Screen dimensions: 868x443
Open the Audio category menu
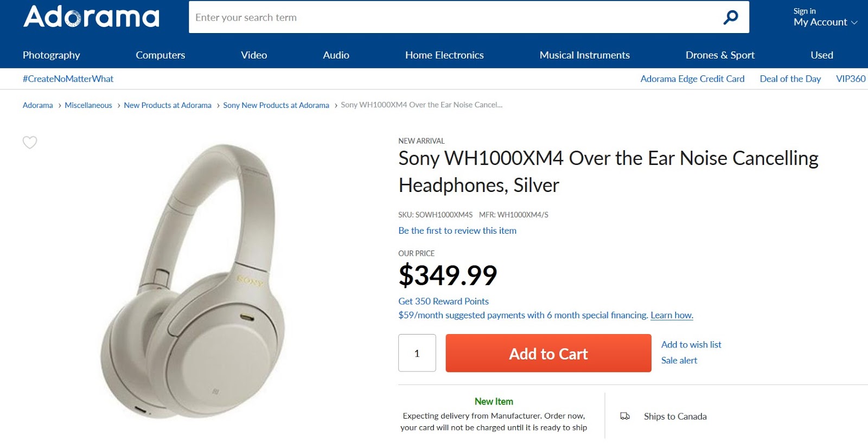coord(336,55)
